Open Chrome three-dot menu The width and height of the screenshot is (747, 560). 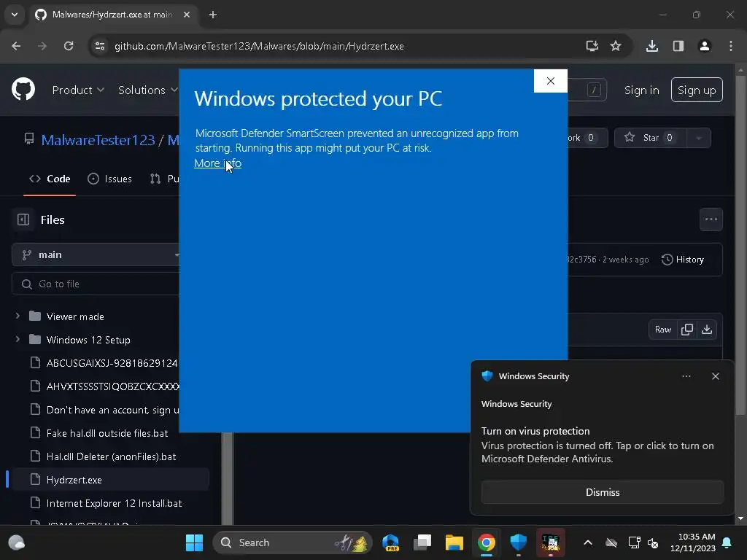[x=730, y=46]
